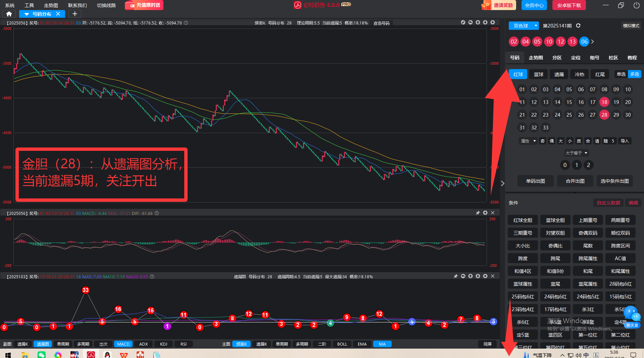644x358 pixels.
Task: Open the 走势图 menu in the top bar
Action: [51, 5]
